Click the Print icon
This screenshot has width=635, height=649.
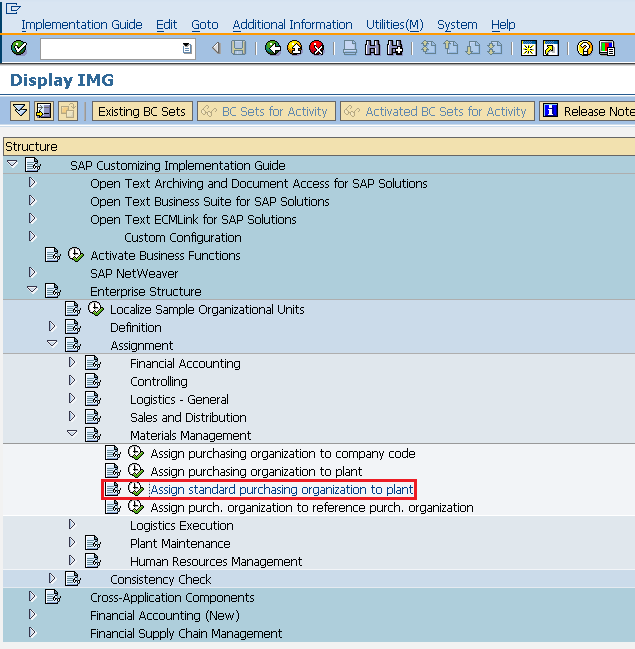click(350, 48)
